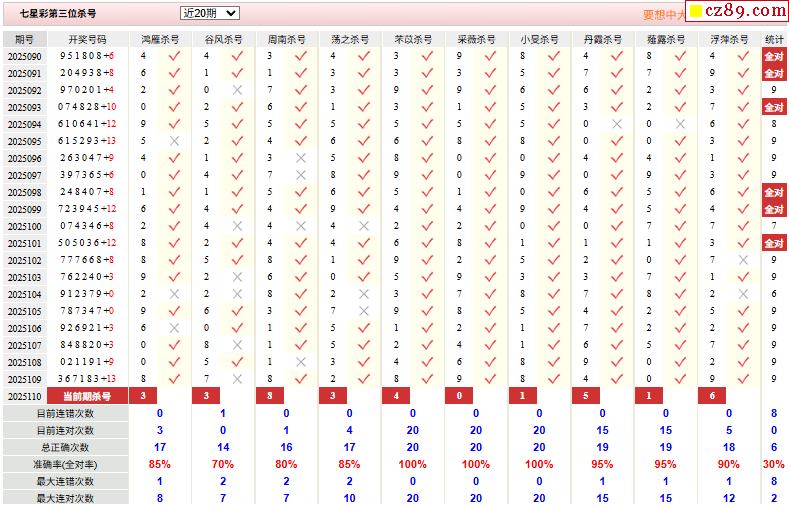Click the 期号 column header
Screen dimensions: 789x506
[x=25, y=39]
